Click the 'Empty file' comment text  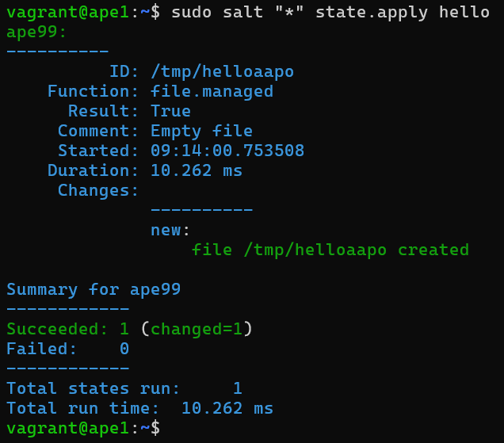[x=201, y=131]
